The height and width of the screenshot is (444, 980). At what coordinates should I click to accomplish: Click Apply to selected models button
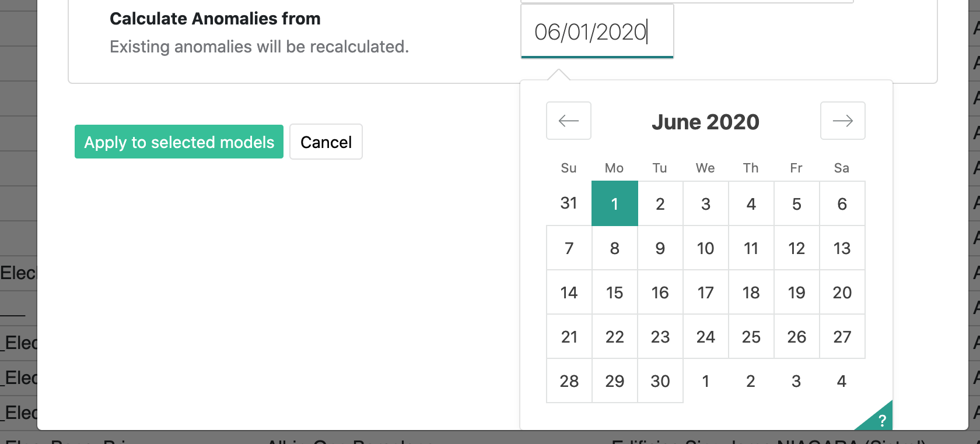coord(179,142)
